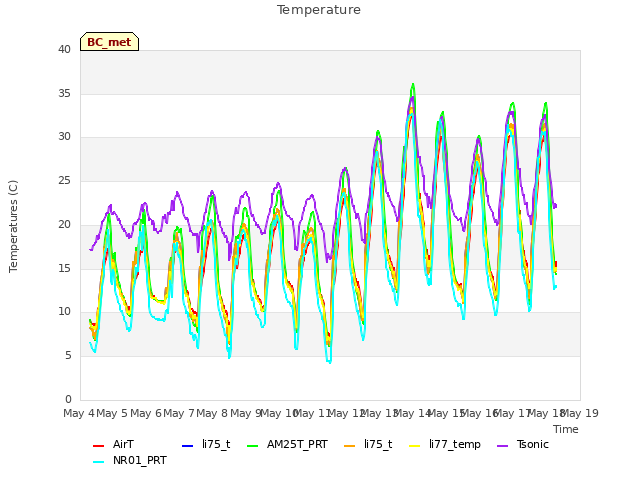Click the y-axis tick label 15
This screenshot has width=640, height=480.
[x=64, y=269]
